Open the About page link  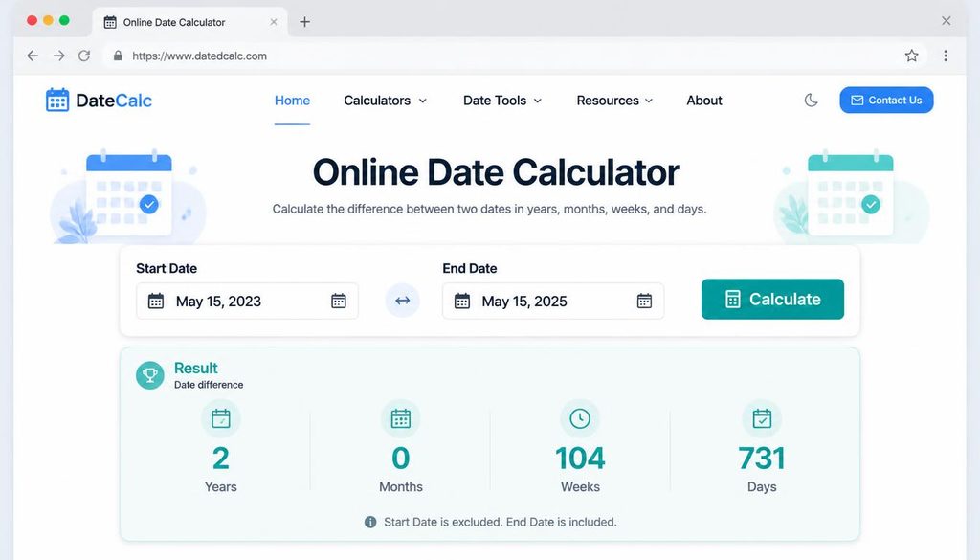point(704,101)
